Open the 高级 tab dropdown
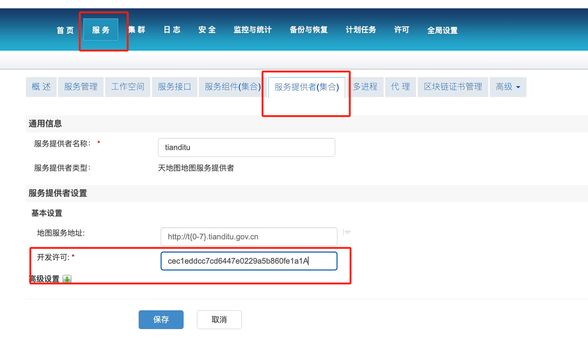 coord(508,87)
